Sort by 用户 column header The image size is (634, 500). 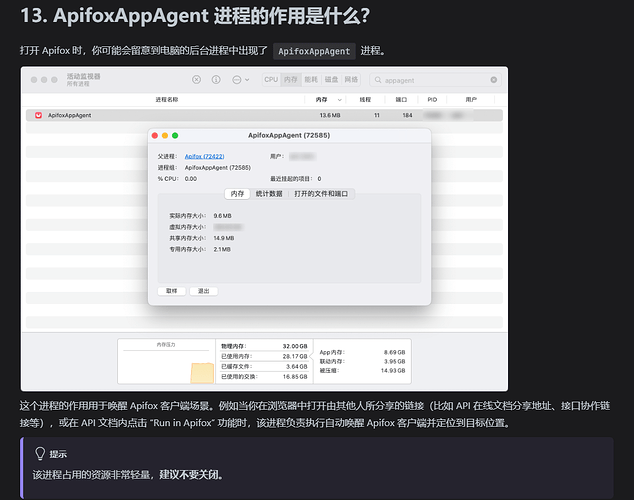471,99
